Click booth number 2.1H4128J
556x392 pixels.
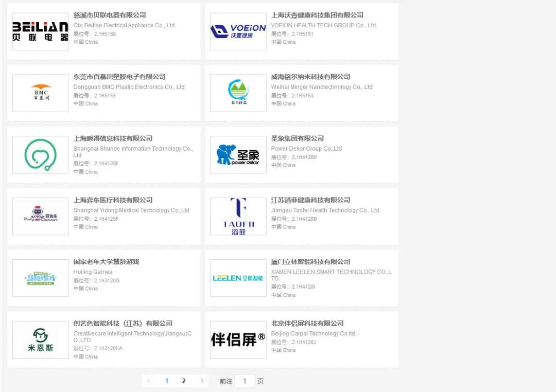[x=304, y=343]
